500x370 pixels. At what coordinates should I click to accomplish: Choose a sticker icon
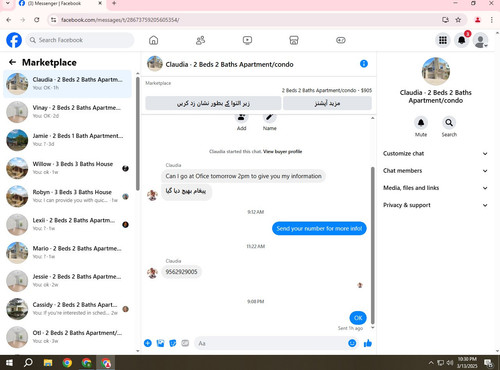[173, 343]
